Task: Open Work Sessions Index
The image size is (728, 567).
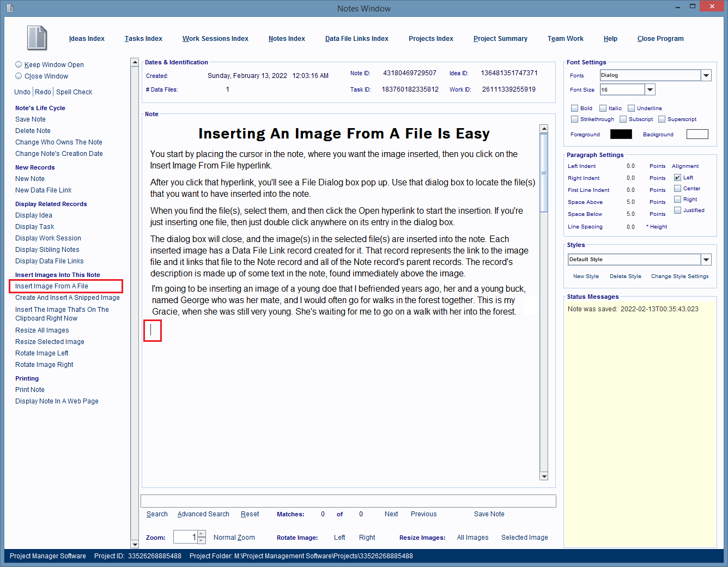Action: pyautogui.click(x=215, y=39)
